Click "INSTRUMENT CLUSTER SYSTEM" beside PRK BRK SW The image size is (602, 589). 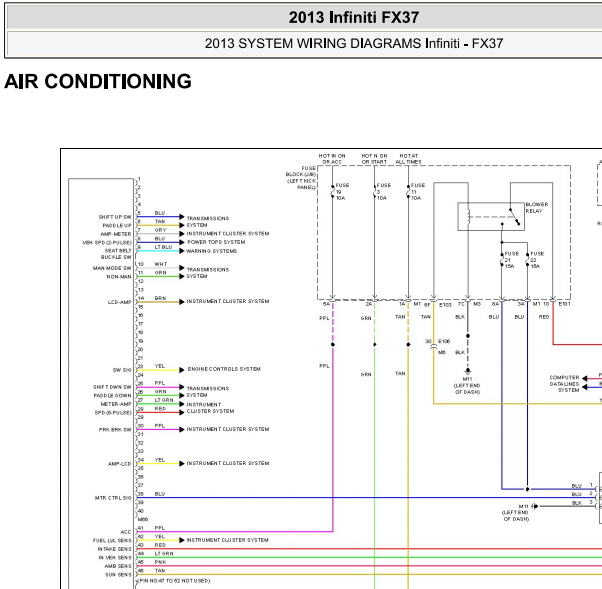[x=228, y=429]
